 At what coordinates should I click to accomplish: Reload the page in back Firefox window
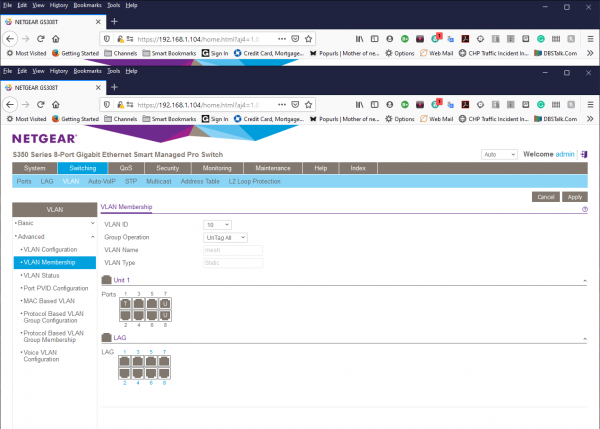41,39
